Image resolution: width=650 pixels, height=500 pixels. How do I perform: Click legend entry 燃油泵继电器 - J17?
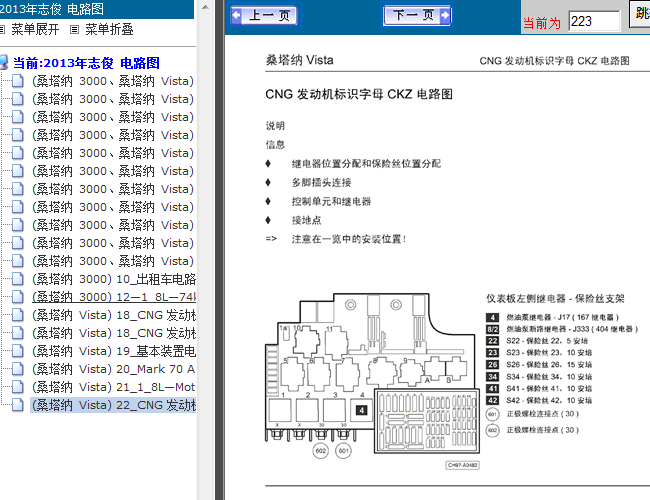pyautogui.click(x=563, y=318)
